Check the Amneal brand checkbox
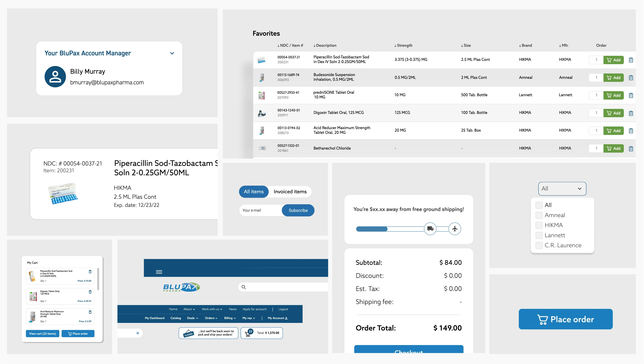This screenshot has width=644, height=364. point(539,215)
